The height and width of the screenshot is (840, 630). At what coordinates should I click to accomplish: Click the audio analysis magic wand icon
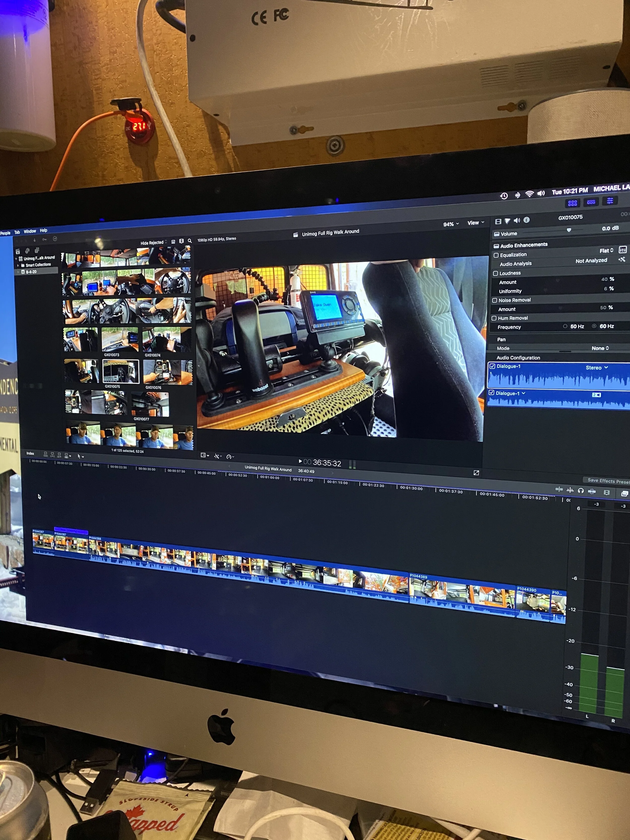click(x=622, y=260)
